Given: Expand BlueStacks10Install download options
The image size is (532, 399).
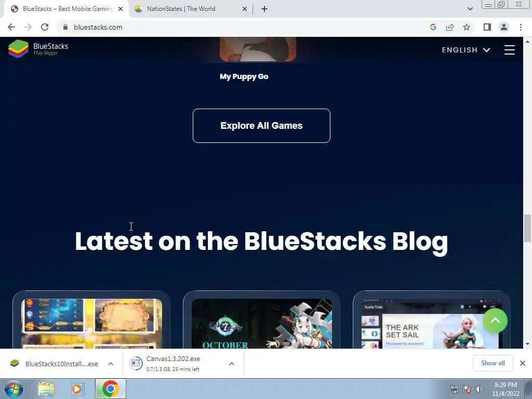Looking at the screenshot, I should point(111,364).
